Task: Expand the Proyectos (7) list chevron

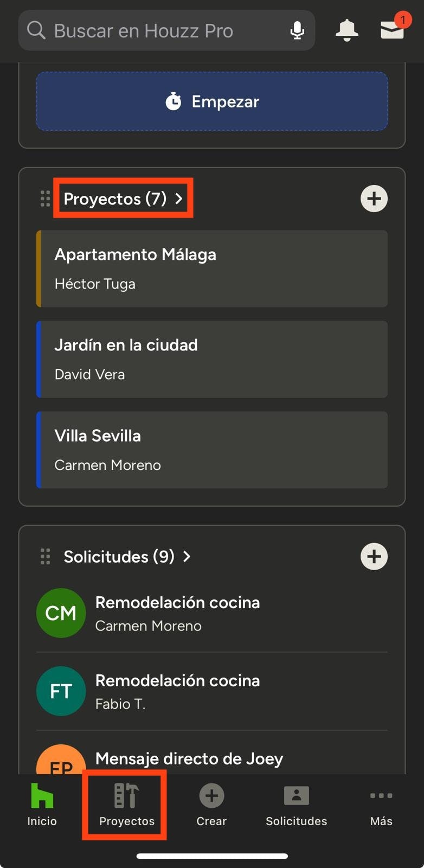Action: tap(178, 199)
